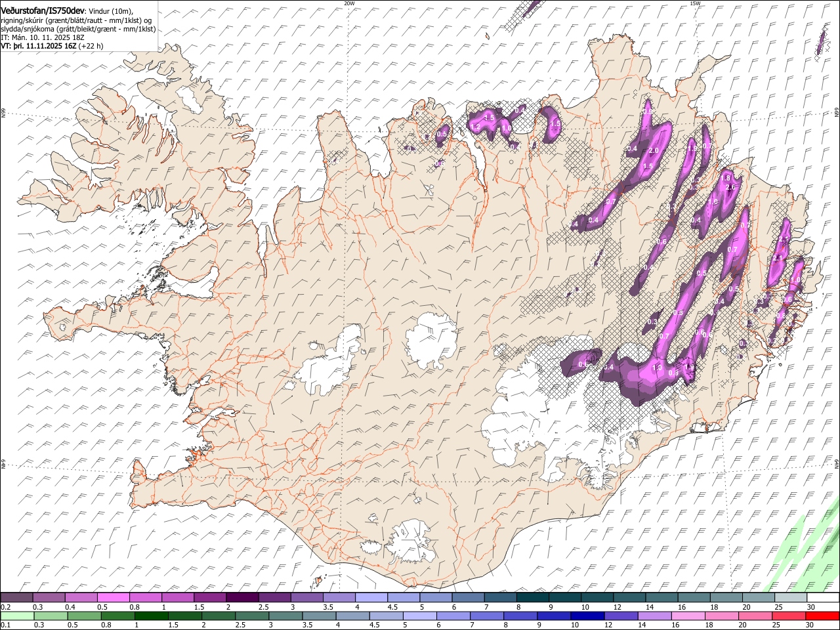The image size is (840, 630).
Task: Pick the upper-scale swatch starting at 3
Action: click(x=306, y=597)
